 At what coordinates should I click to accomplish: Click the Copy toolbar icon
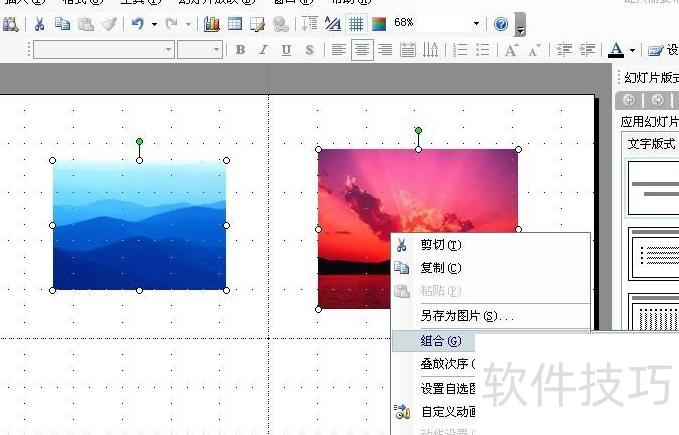coord(63,24)
